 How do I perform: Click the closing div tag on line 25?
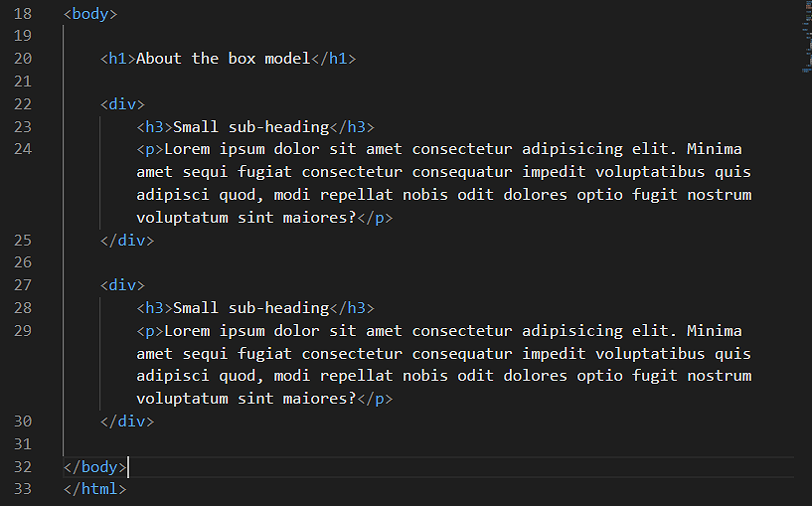[x=127, y=241]
